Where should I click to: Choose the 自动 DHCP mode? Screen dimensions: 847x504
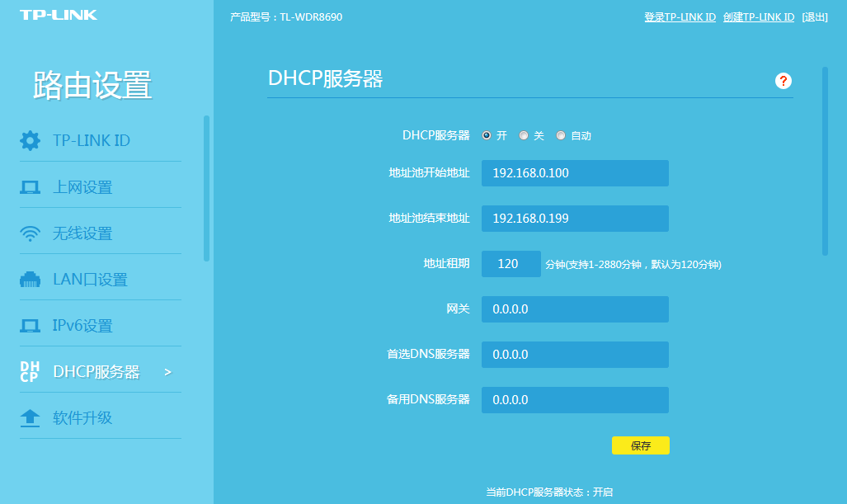tap(561, 135)
